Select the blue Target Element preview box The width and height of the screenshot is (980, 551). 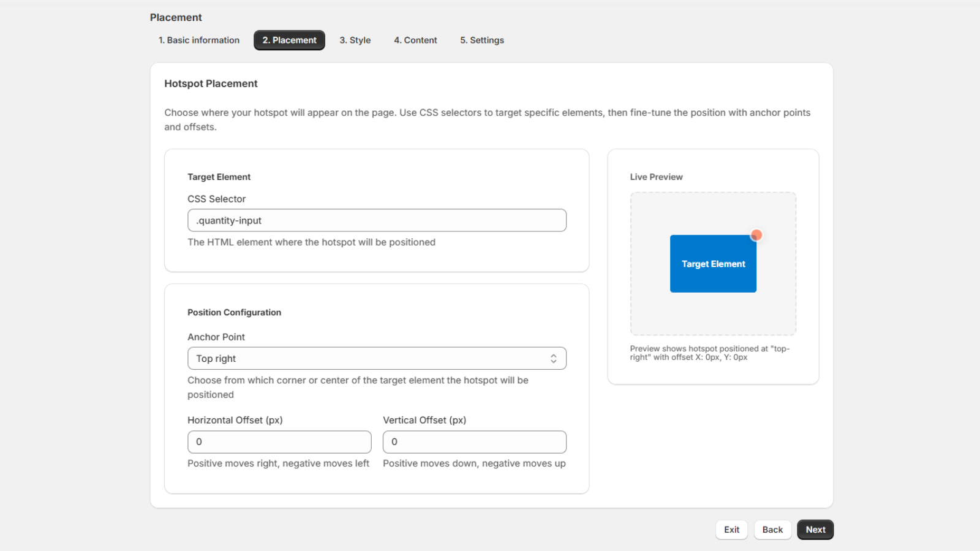pos(713,263)
